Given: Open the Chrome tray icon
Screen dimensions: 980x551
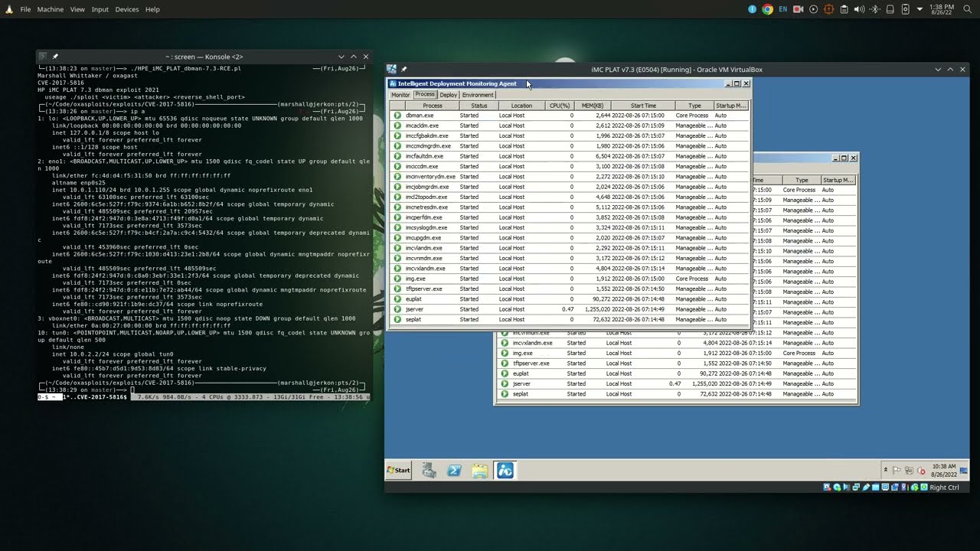Looking at the screenshot, I should (767, 9).
